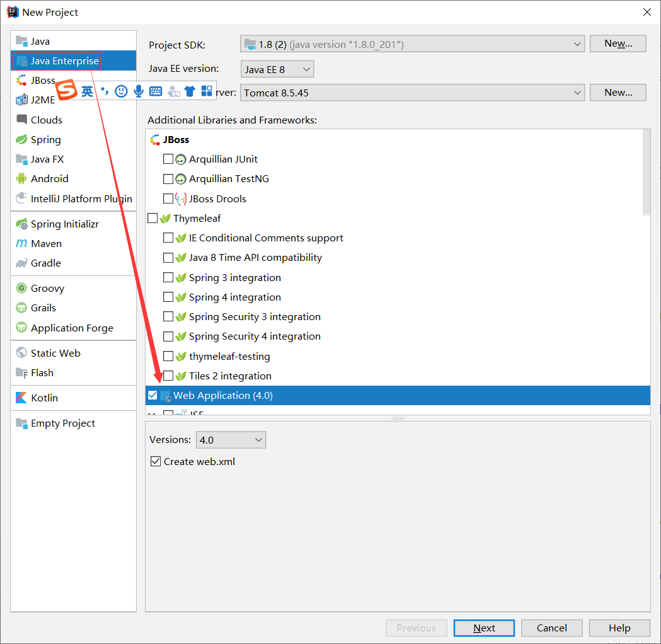Select the J2ME cube icon
This screenshot has height=644, width=661.
(x=21, y=100)
